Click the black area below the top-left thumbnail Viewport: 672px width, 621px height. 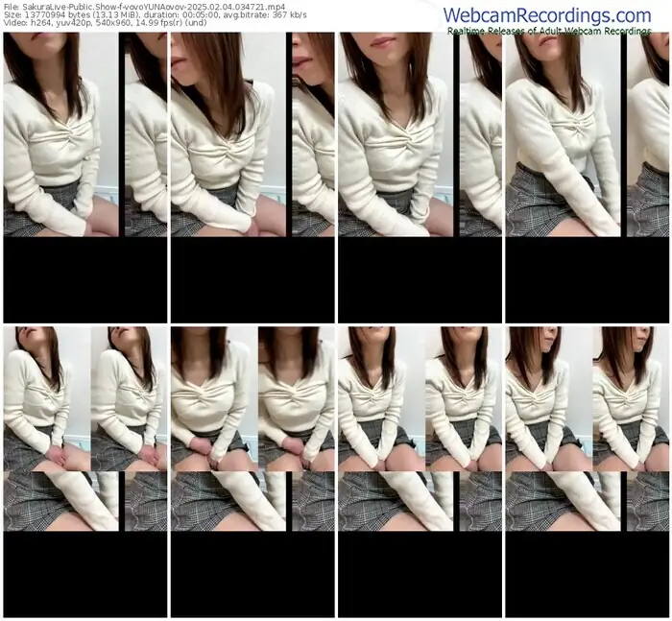(85, 280)
